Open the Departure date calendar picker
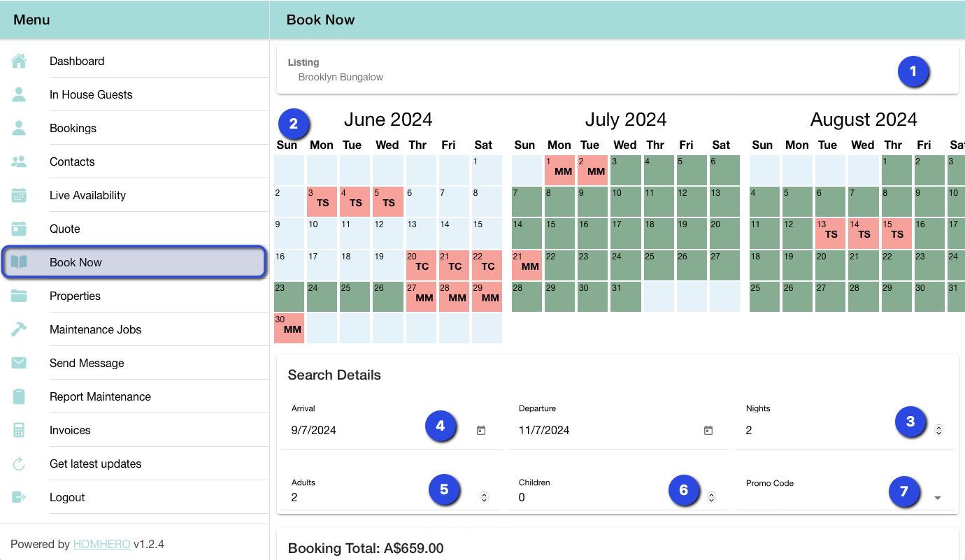Image resolution: width=965 pixels, height=560 pixels. (x=708, y=431)
